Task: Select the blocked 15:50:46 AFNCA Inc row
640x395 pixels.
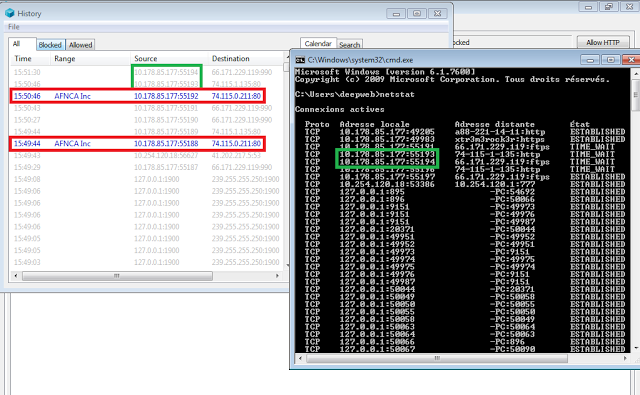Action: pos(138,96)
